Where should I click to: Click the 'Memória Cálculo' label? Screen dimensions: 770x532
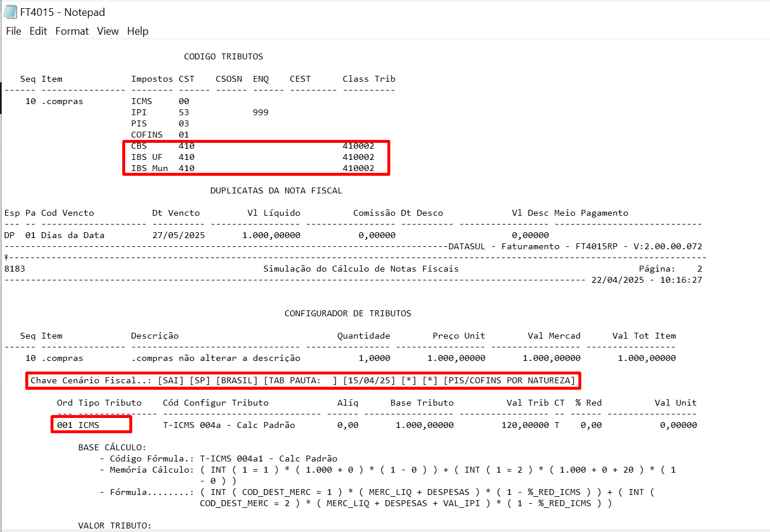tap(150, 470)
